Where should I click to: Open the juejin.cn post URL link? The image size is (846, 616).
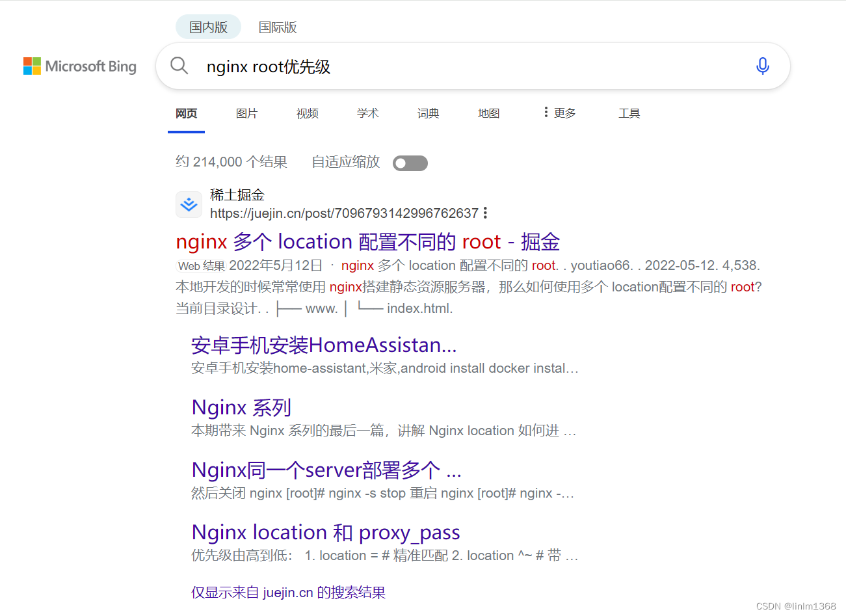click(344, 213)
